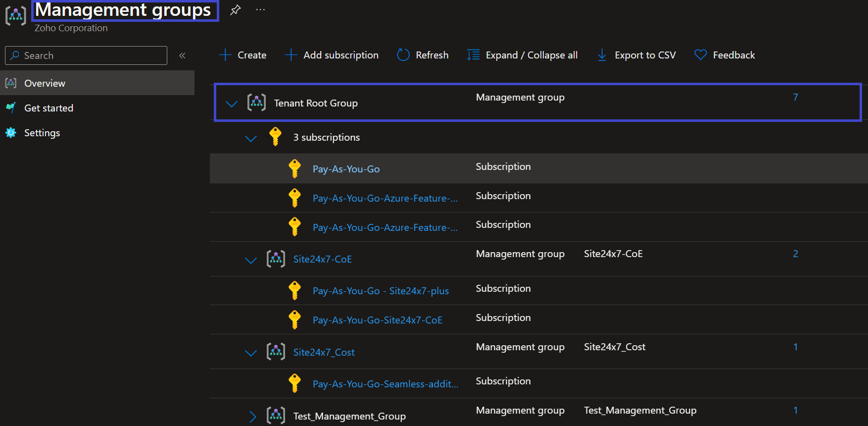Open the more options ellipsis menu

[x=260, y=10]
